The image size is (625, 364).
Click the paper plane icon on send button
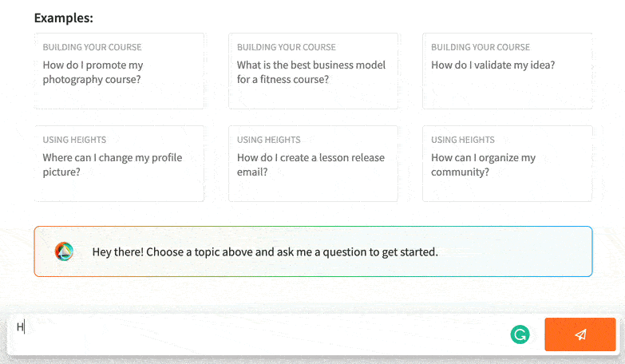coord(580,334)
